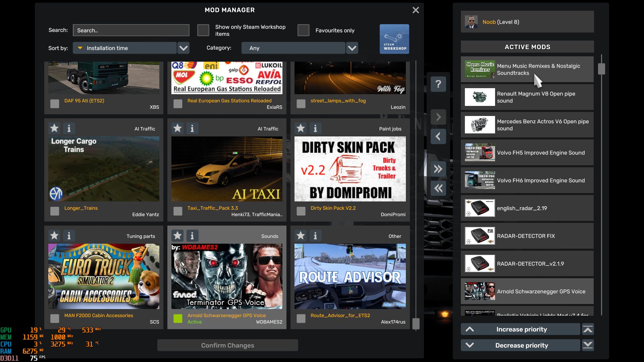Open the Category Any combo box
Viewport: 644px width, 362px height.
pyautogui.click(x=293, y=48)
